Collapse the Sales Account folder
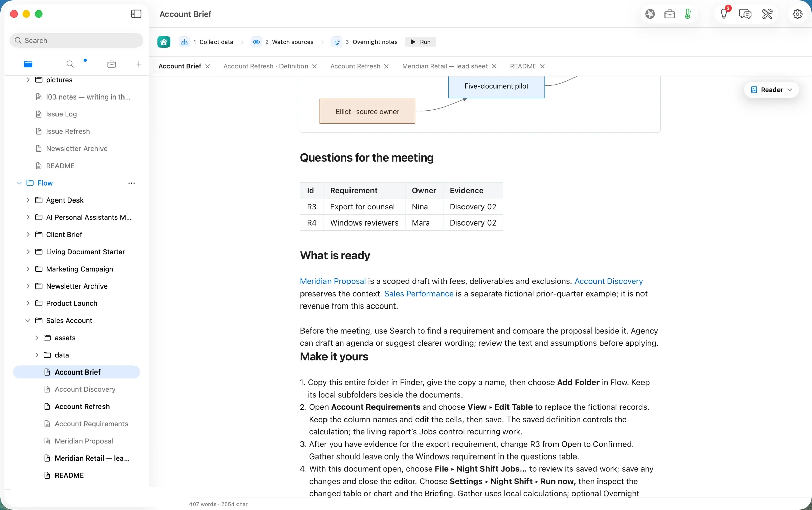 28,320
